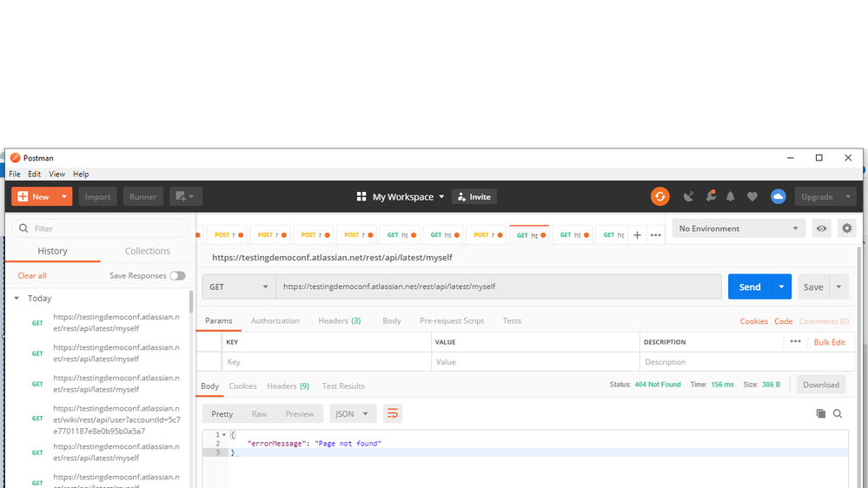Open the Save button dropdown arrow
The width and height of the screenshot is (868, 488).
click(838, 287)
